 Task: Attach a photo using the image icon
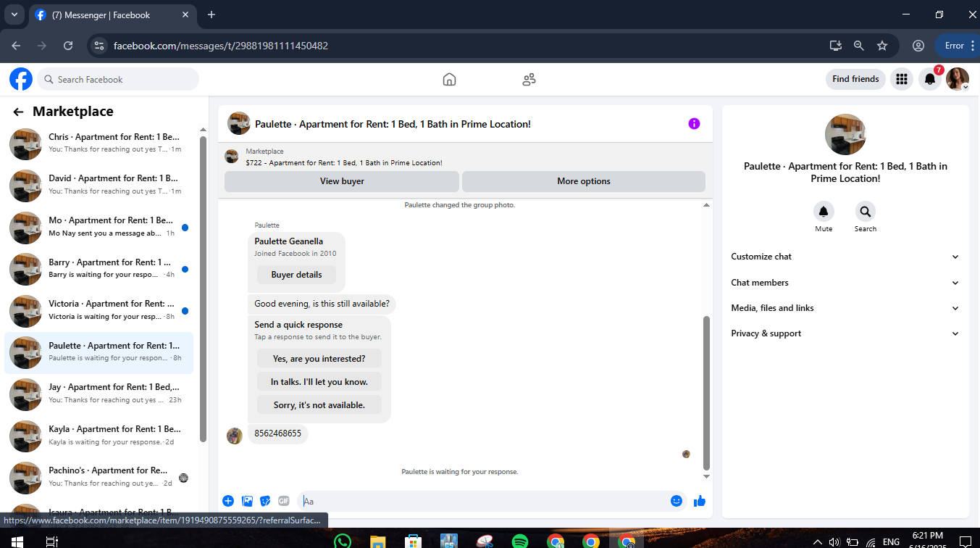[247, 501]
